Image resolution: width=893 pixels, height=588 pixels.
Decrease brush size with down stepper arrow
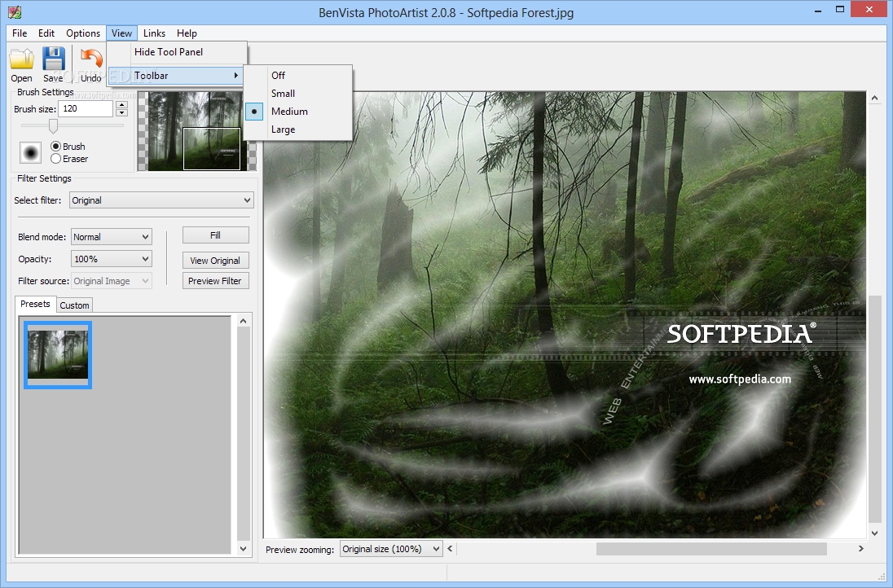(122, 112)
